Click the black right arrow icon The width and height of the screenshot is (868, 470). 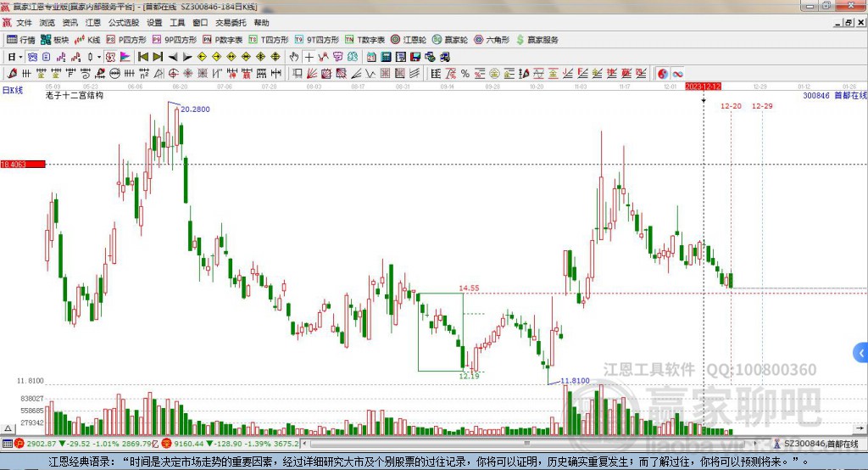click(187, 57)
